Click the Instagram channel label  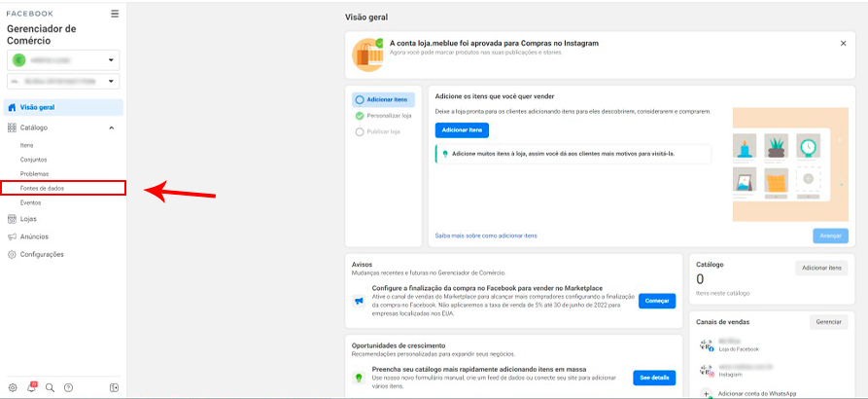tap(730, 376)
